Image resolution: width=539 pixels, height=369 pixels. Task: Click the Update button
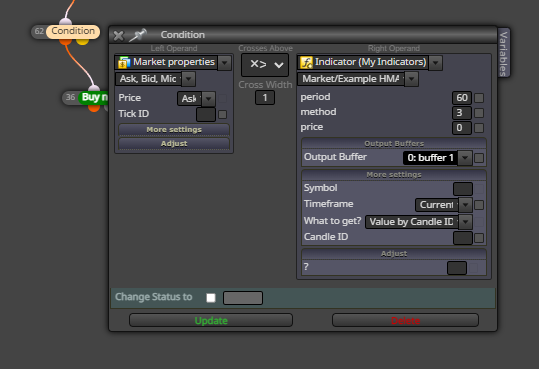point(211,321)
